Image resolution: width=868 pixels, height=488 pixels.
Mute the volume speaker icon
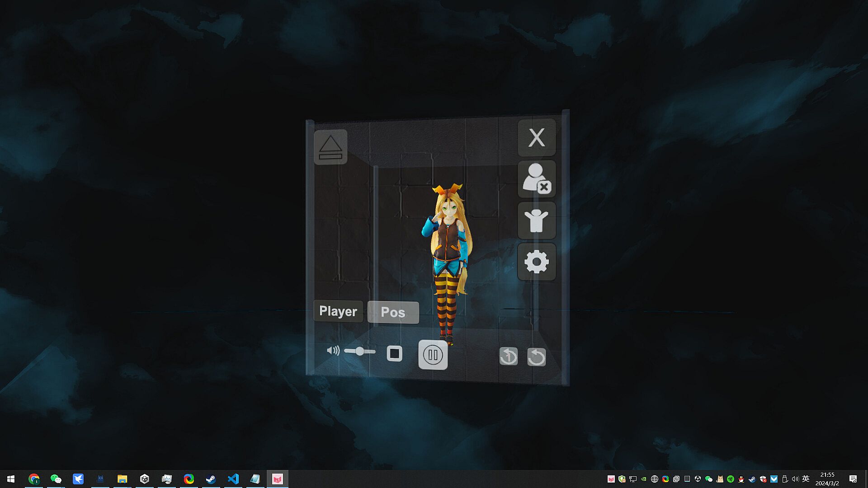[x=333, y=351]
